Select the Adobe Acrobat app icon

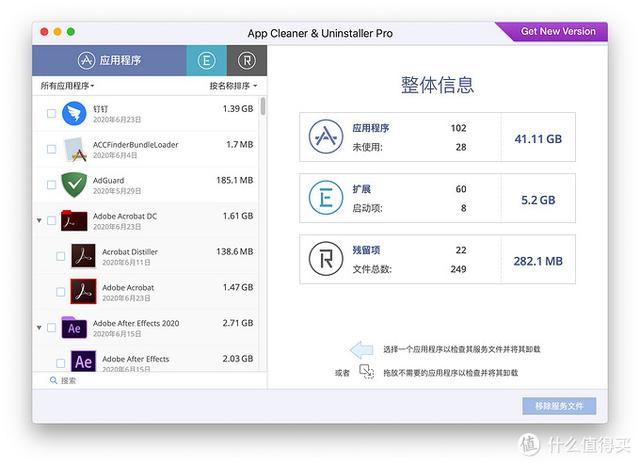pyautogui.click(x=83, y=291)
